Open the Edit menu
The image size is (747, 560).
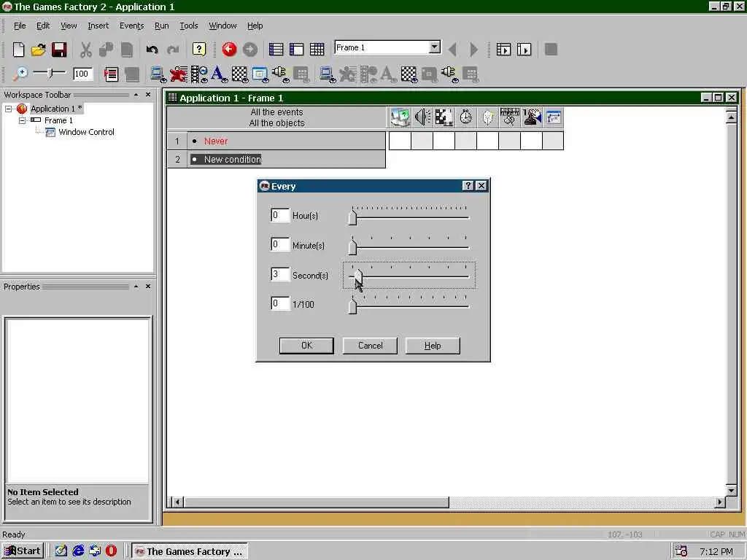click(43, 26)
